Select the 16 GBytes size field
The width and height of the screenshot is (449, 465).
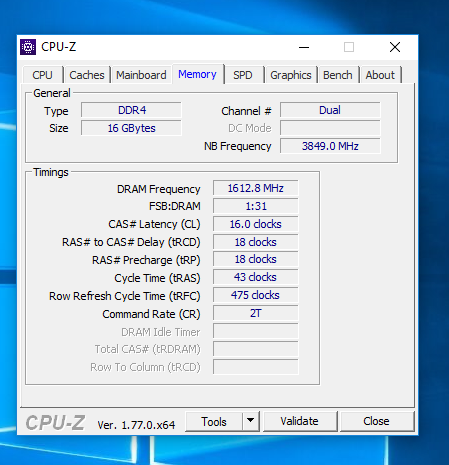[x=131, y=128]
